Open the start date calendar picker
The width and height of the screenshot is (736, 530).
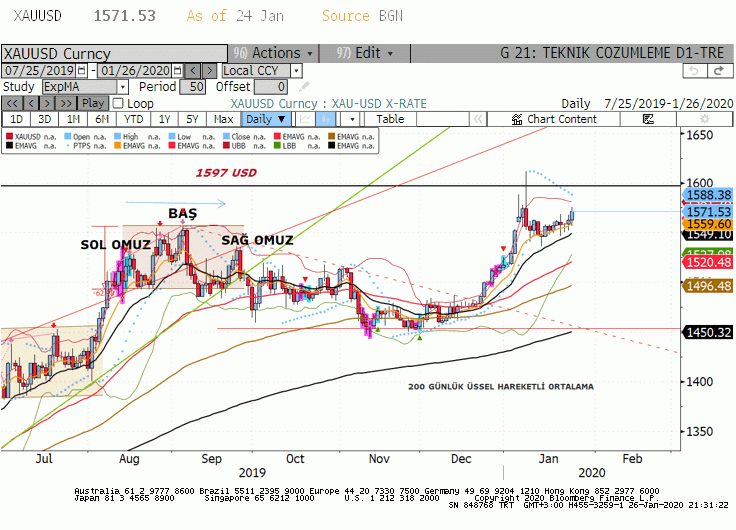point(82,71)
